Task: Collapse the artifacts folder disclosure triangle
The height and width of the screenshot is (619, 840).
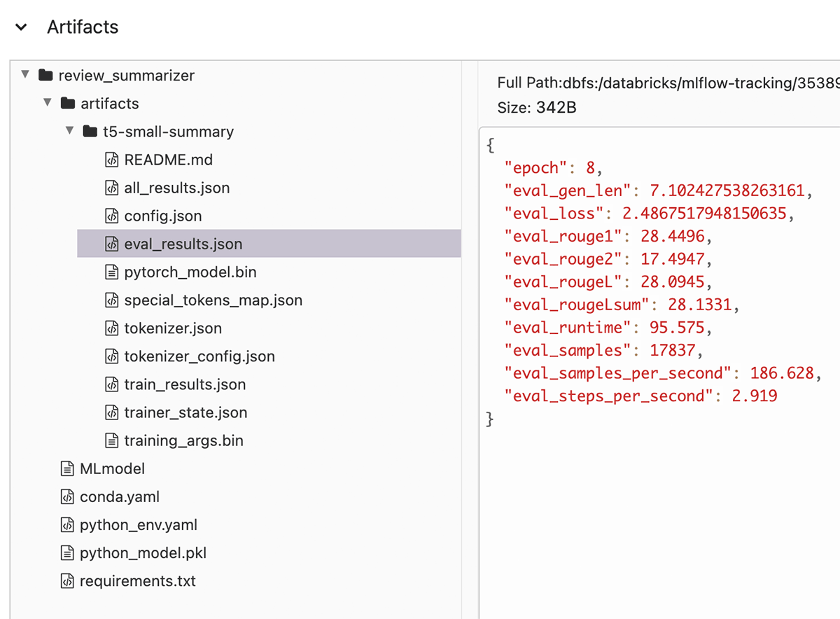Action: [48, 103]
